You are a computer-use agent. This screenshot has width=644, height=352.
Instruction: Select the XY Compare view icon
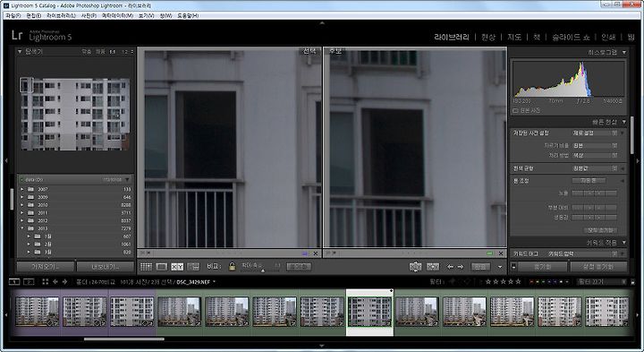pos(177,267)
